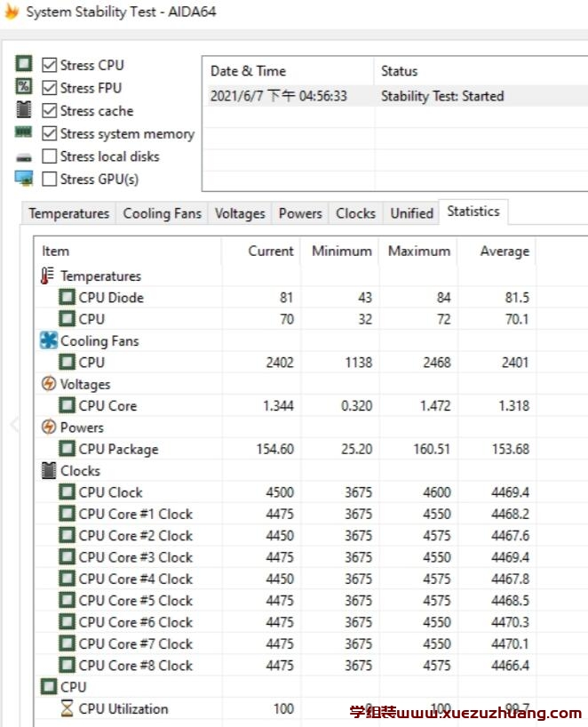The height and width of the screenshot is (727, 588).
Task: Click the disk drive icon beside Stress local disks
Action: [x=24, y=157]
